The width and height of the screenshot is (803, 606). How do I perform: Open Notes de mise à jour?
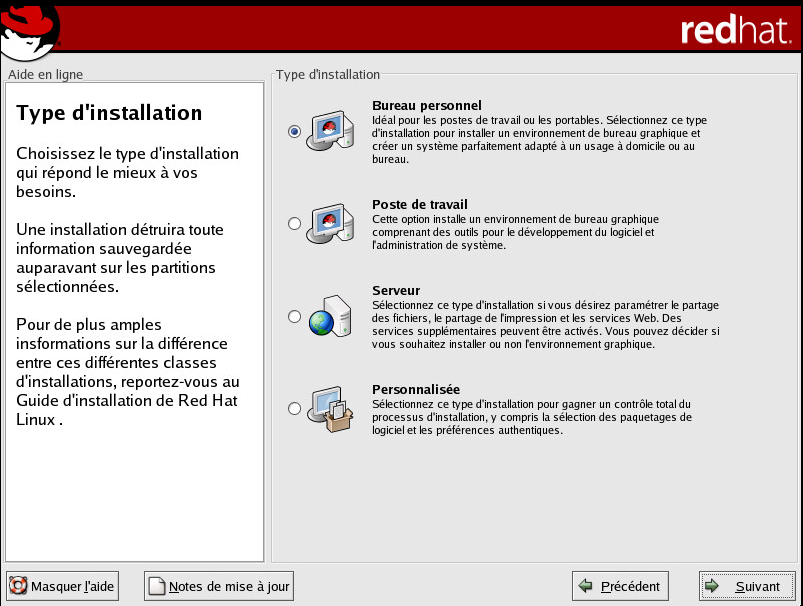point(219,586)
